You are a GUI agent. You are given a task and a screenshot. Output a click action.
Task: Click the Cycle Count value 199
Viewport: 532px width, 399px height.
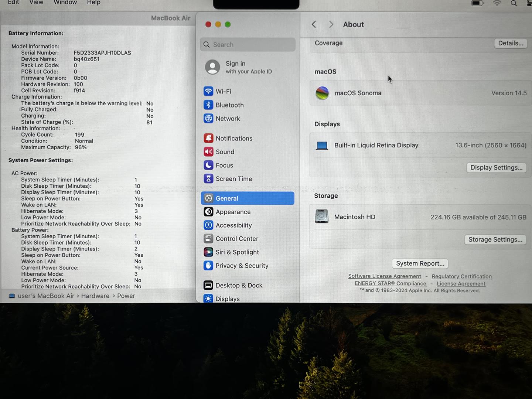79,135
